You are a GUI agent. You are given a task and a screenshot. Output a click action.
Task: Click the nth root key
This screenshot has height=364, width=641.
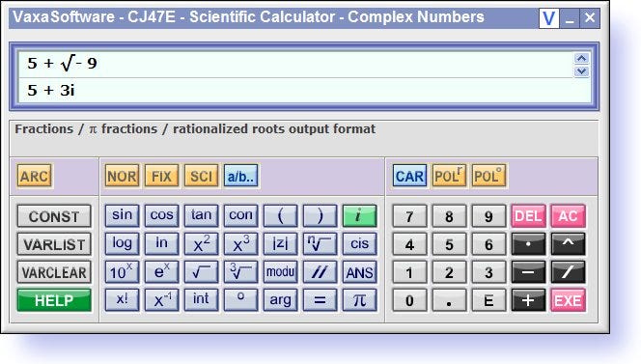tap(320, 243)
